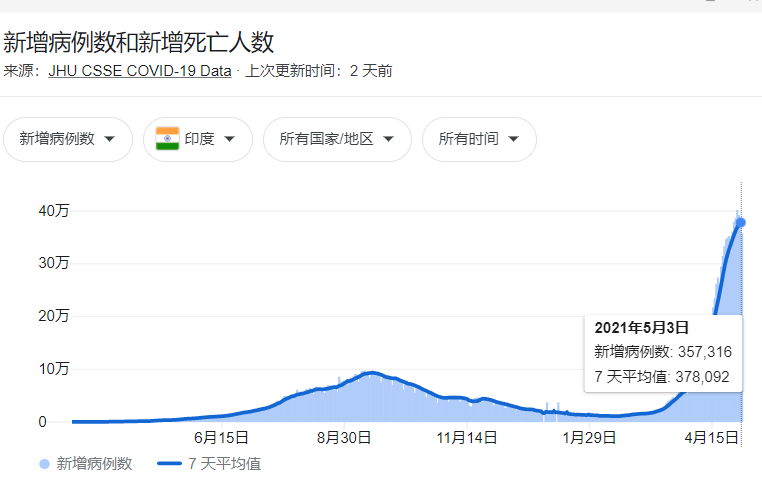This screenshot has height=478, width=762.
Task: Click the 8月30日 axis label
Action: click(x=344, y=438)
